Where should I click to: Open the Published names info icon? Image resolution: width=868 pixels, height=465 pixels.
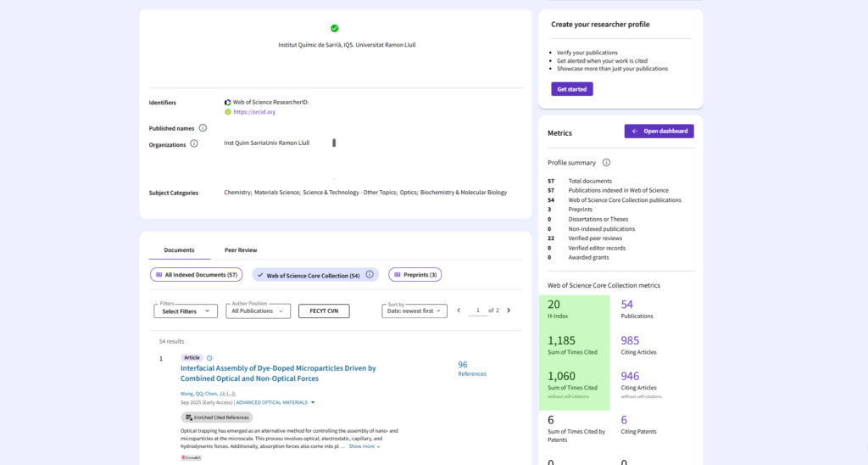point(203,128)
